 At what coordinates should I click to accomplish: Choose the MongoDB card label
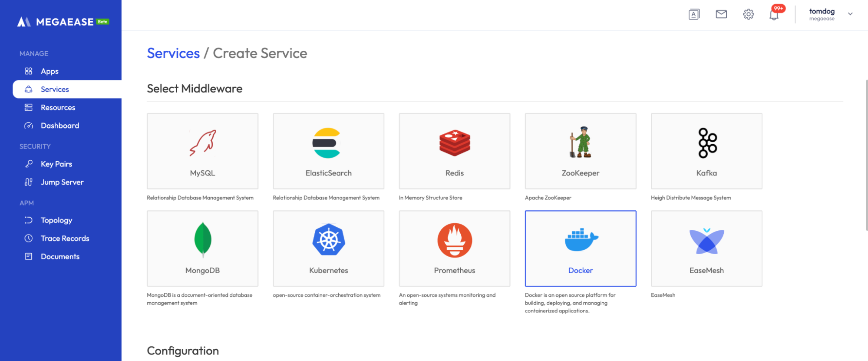(202, 270)
